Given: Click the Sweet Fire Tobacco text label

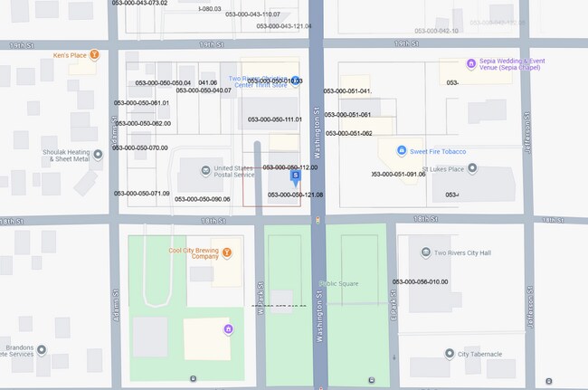Looking at the screenshot, I should click(x=440, y=151).
